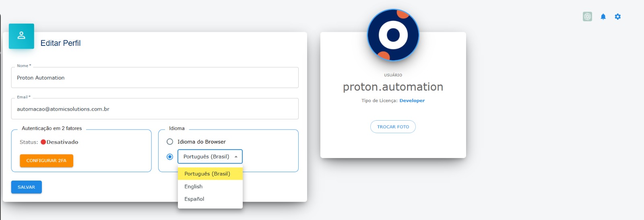
Task: Click the language dropdown arrow
Action: (x=236, y=156)
